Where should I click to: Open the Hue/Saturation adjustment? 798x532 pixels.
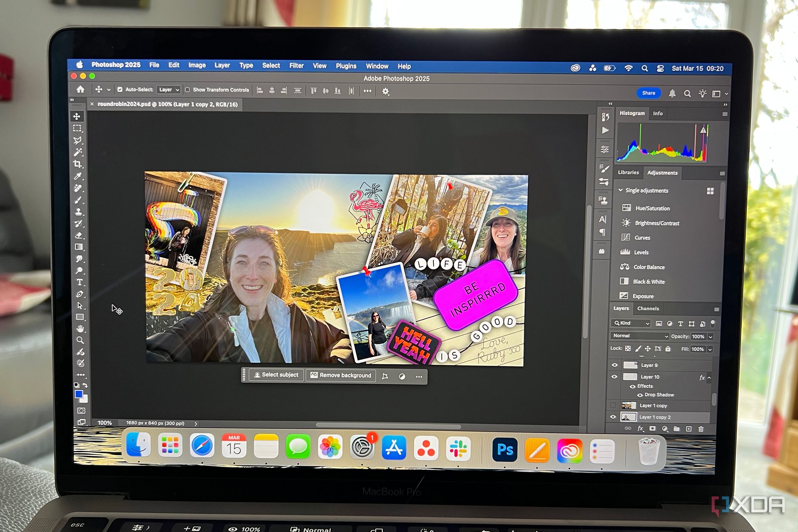pos(652,208)
